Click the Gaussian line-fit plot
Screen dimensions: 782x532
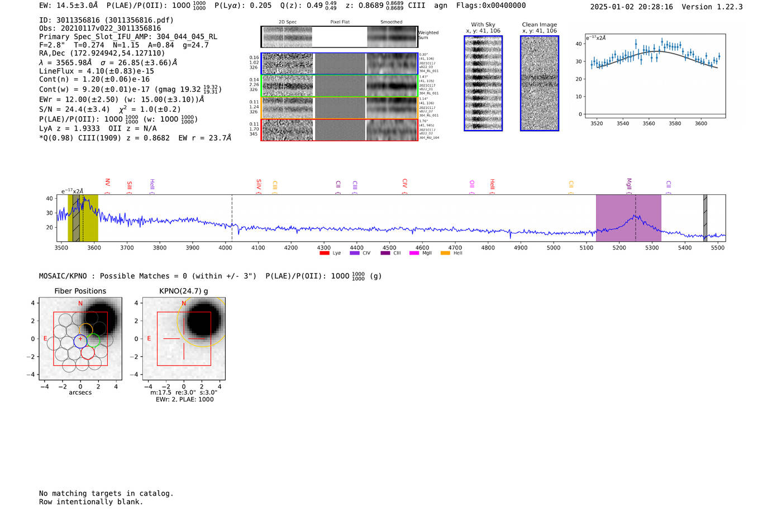655,76
